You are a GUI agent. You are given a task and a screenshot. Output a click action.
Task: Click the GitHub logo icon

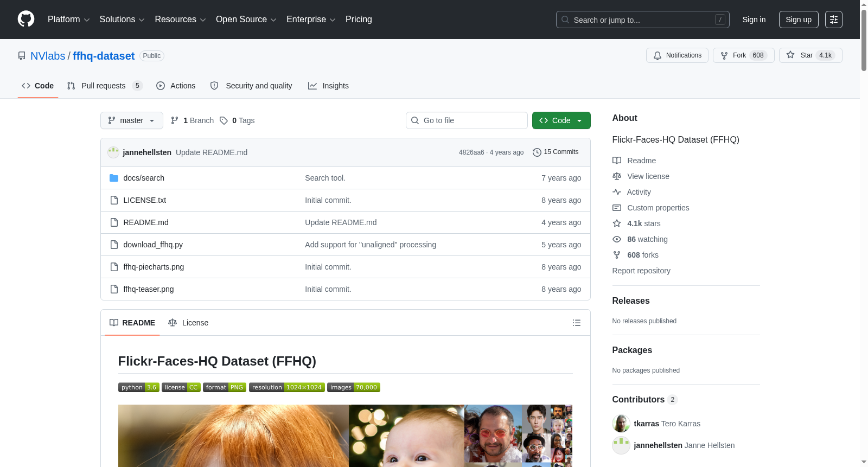(x=26, y=20)
